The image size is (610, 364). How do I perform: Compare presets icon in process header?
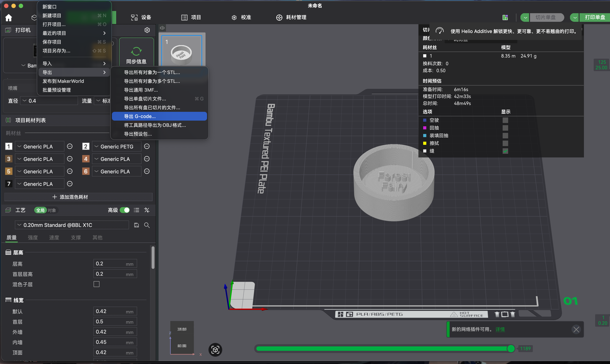point(147,210)
